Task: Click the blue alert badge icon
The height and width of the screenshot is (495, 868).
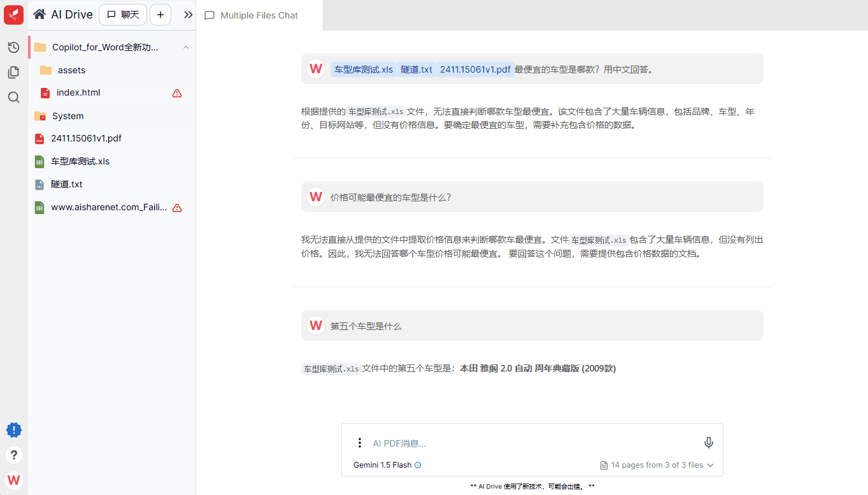Action: click(14, 430)
